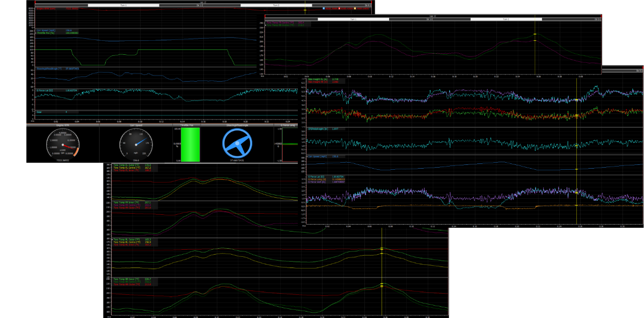Click Tyre Temp FR Inner legend in four-panel window
This screenshot has width=644, height=318.
point(126,202)
